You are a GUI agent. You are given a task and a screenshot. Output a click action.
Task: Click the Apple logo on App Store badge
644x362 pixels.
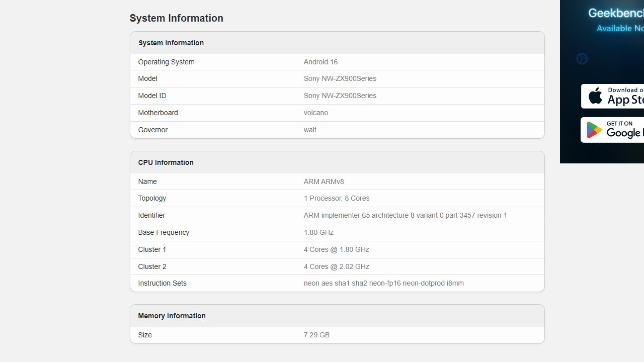click(596, 96)
